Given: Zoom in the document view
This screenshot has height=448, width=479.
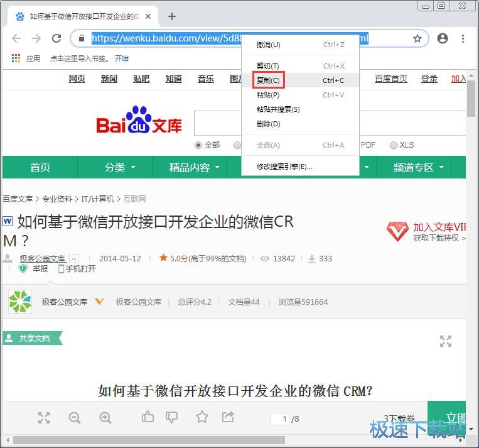Looking at the screenshot, I should (105, 418).
